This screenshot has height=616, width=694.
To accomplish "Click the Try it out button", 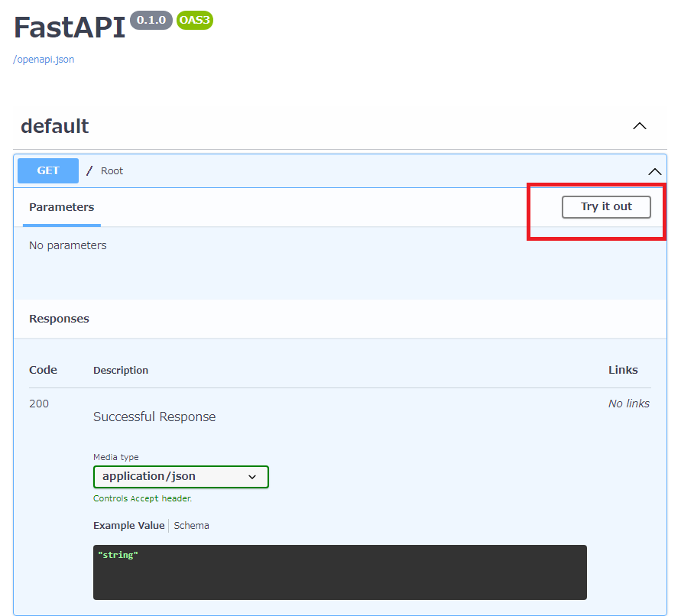I will pos(606,207).
